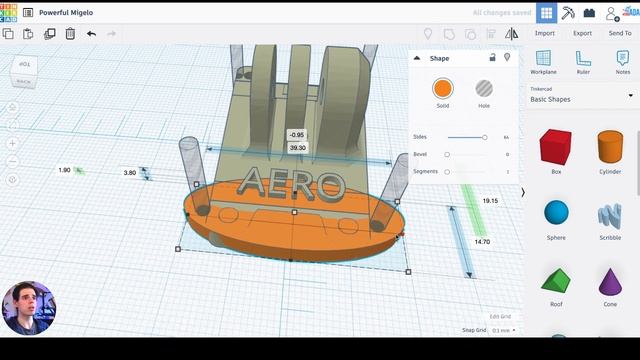Screen dimensions: 640x360
Task: Click the Edit Grid button
Action: click(500, 316)
